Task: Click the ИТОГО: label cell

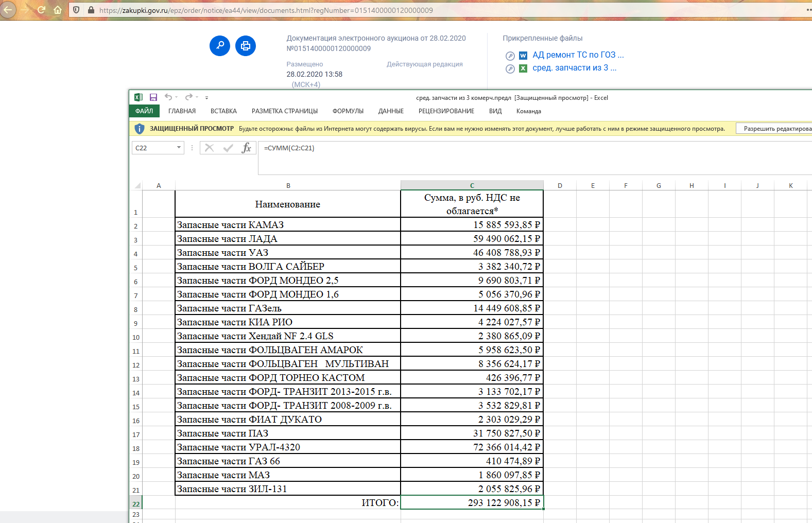Action: 288,503
